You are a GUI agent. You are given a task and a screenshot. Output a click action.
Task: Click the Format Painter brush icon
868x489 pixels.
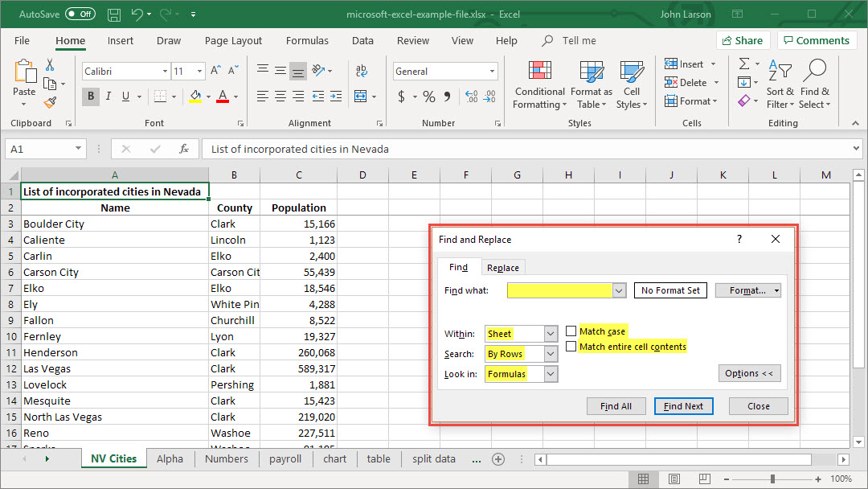pyautogui.click(x=51, y=103)
